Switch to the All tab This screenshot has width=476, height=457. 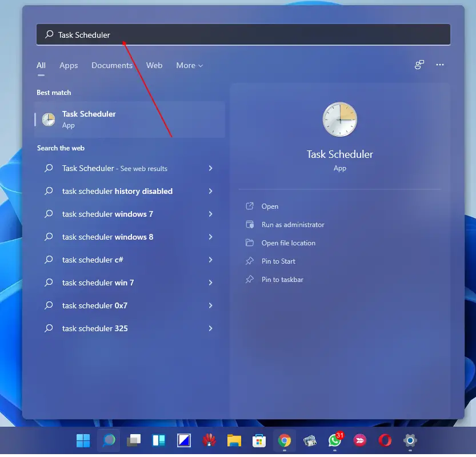click(41, 65)
